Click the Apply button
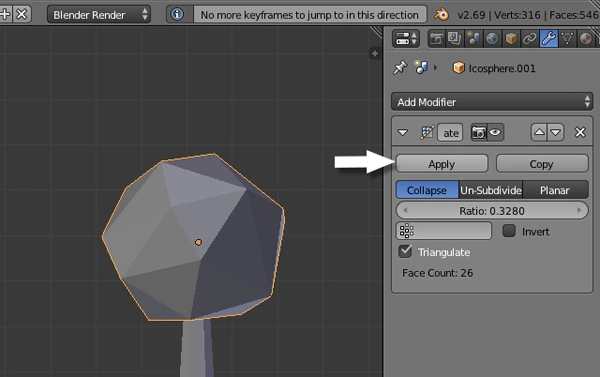This screenshot has height=377, width=600. point(442,164)
